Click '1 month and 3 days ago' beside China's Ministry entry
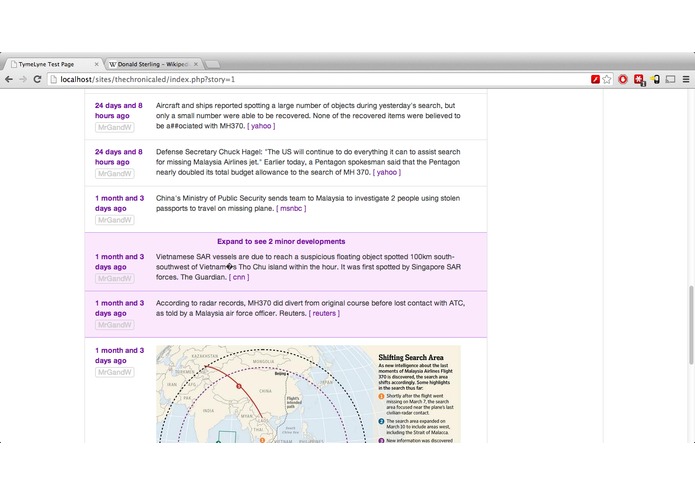 click(x=120, y=203)
